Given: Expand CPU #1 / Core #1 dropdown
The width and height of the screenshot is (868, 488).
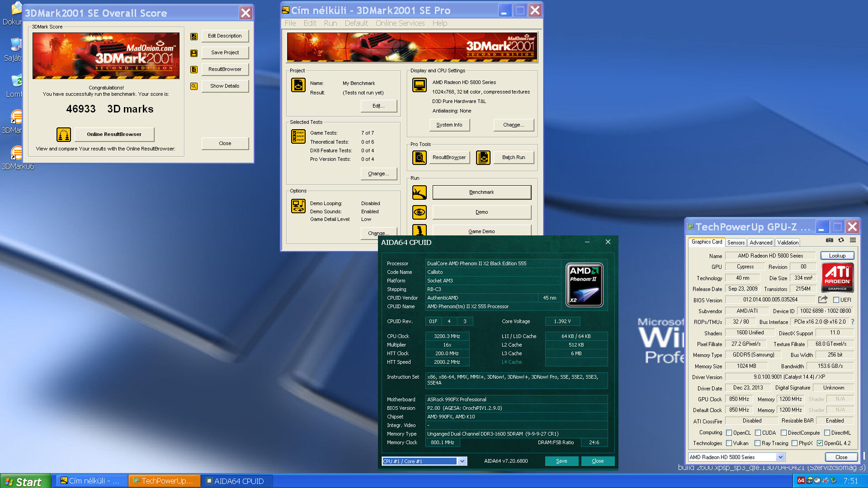Looking at the screenshot, I should (x=462, y=461).
